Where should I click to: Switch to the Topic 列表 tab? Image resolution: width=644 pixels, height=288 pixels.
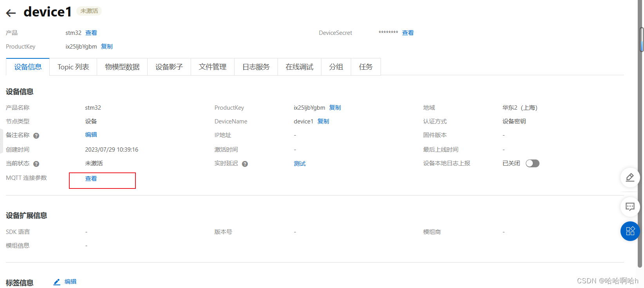(73, 67)
